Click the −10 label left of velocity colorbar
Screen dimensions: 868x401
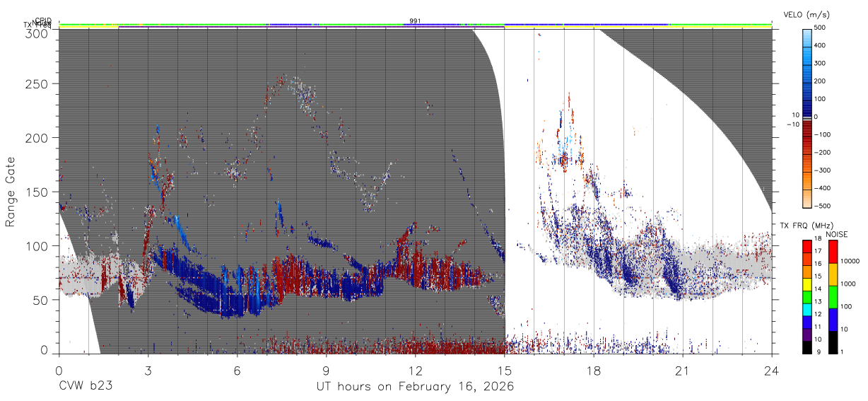[792, 124]
